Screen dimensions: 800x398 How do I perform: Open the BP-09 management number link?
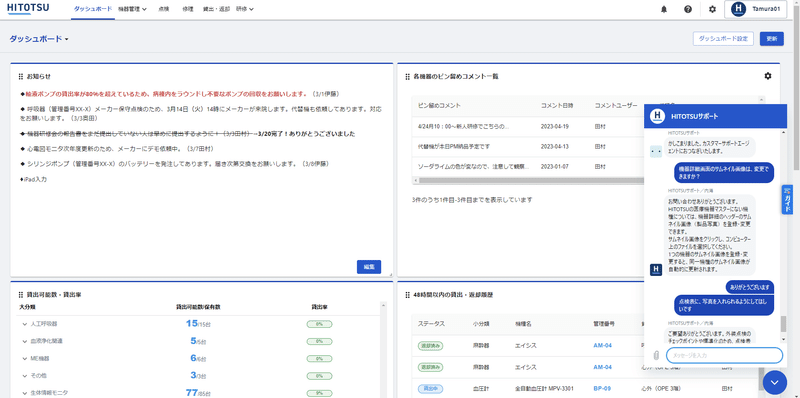pyautogui.click(x=602, y=388)
